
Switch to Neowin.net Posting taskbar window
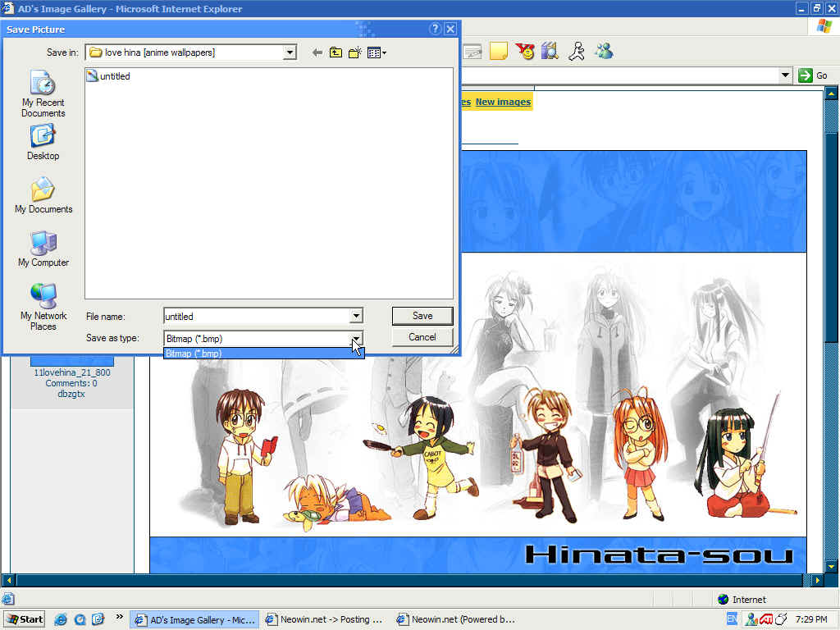(325, 620)
